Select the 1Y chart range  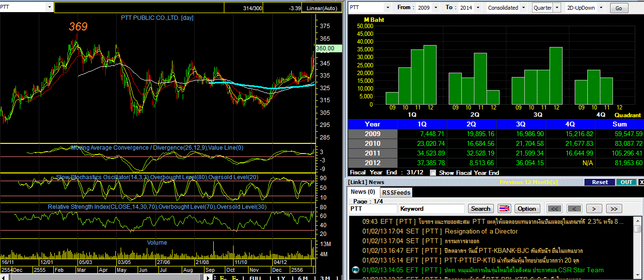pos(281,278)
